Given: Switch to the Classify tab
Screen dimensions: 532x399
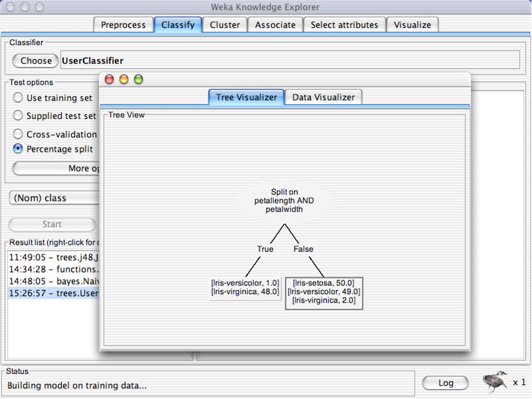Looking at the screenshot, I should point(178,25).
